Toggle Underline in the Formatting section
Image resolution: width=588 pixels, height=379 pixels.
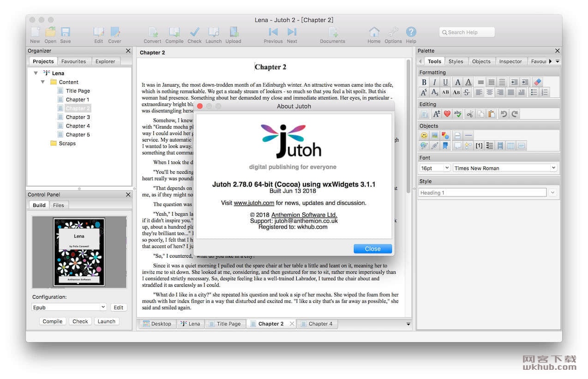tap(445, 82)
